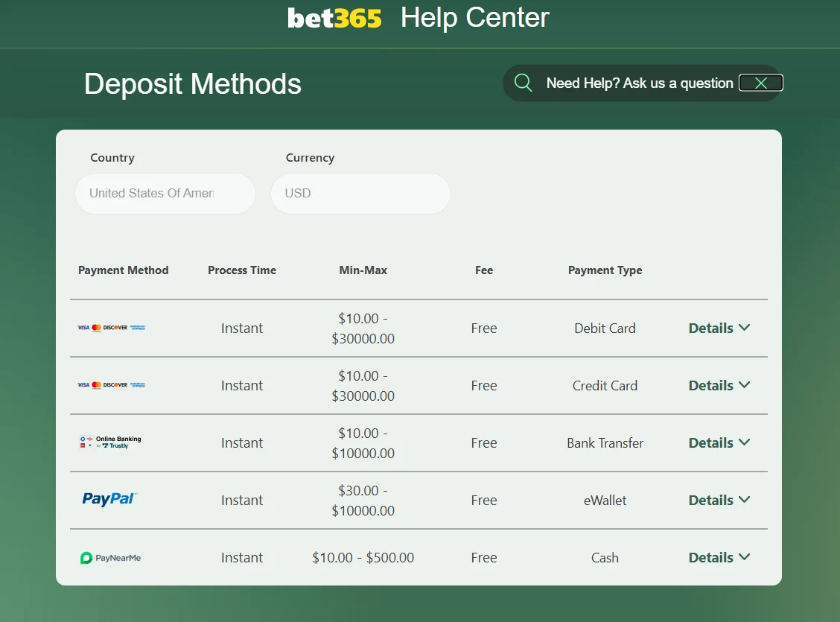Click the Debit Card payment type cell
This screenshot has width=840, height=622.
[x=605, y=328]
